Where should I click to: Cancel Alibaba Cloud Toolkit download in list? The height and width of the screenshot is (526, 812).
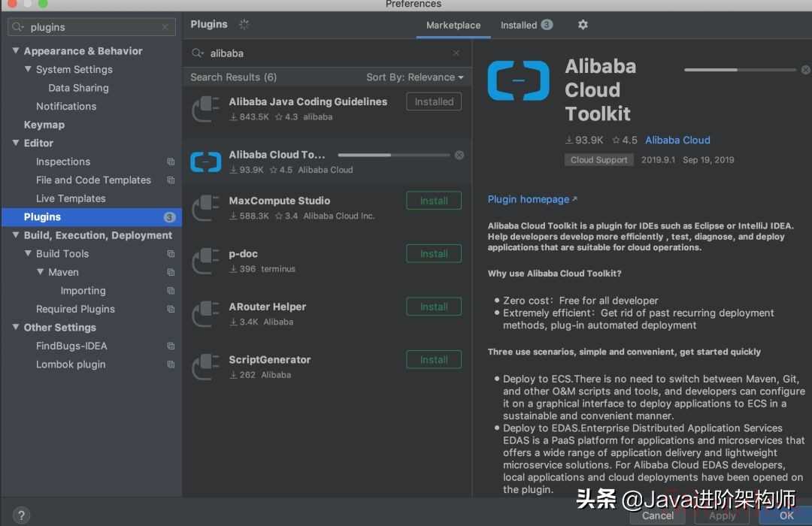pyautogui.click(x=459, y=155)
